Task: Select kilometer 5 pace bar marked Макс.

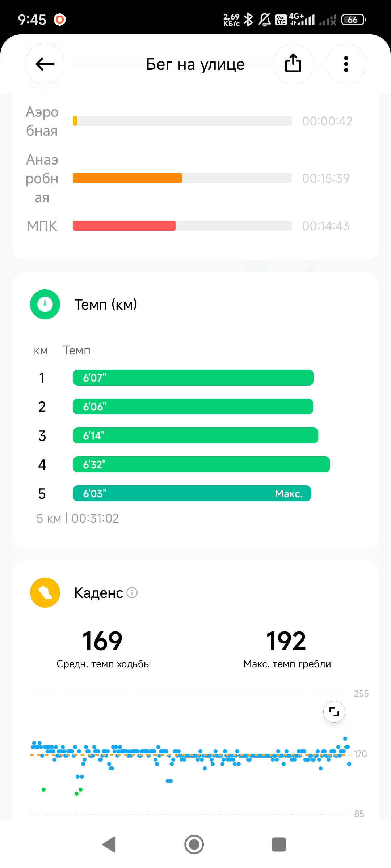Action: [192, 493]
